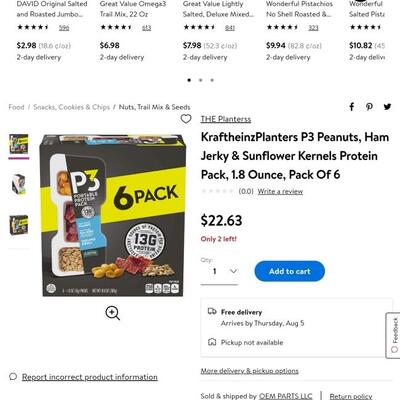This screenshot has width=400, height=400.
Task: Share product on Twitter icon
Action: [x=387, y=107]
